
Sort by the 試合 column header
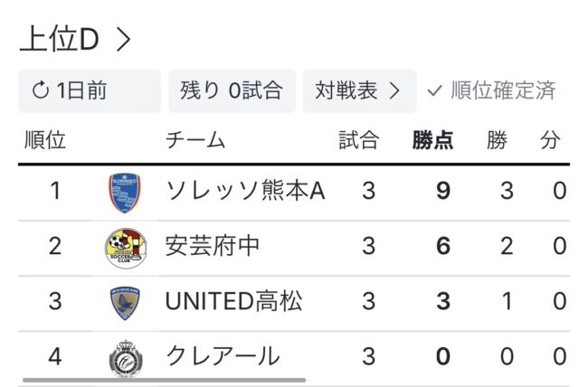[358, 140]
